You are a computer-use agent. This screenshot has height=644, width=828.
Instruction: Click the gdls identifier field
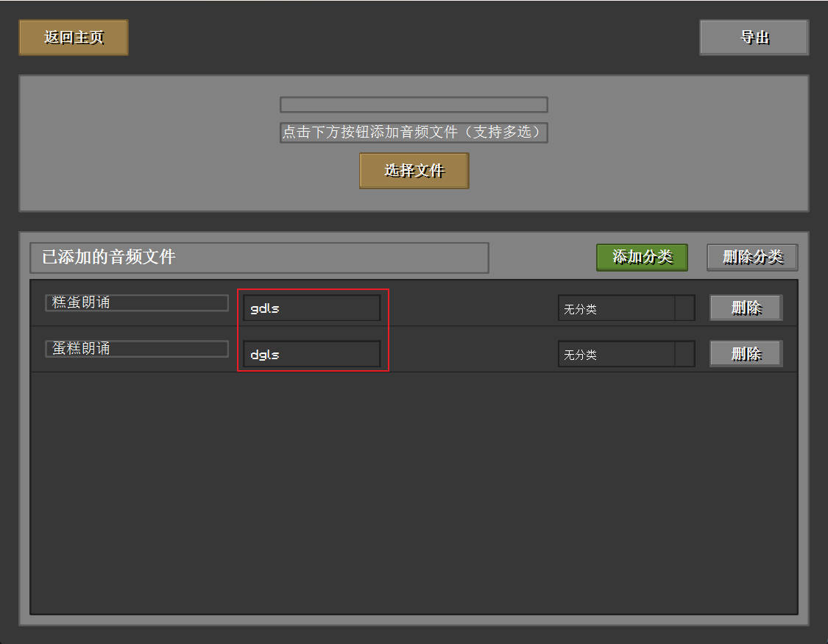click(311, 308)
